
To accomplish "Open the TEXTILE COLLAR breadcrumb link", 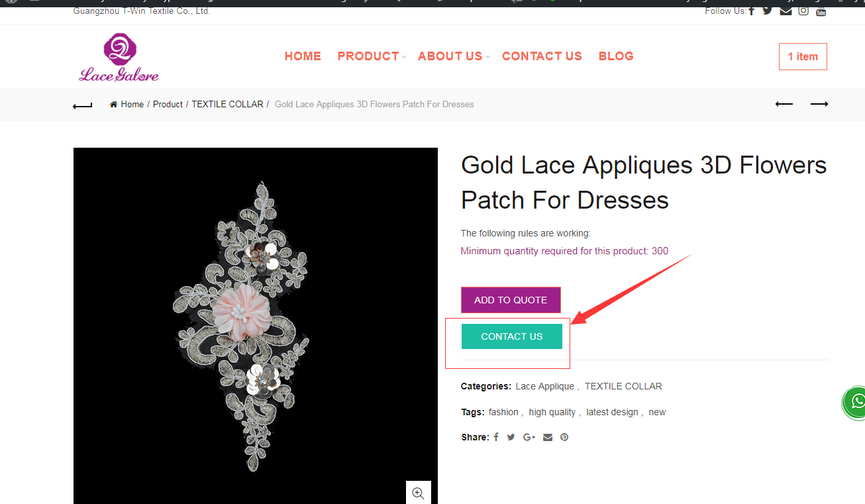I will (x=227, y=104).
